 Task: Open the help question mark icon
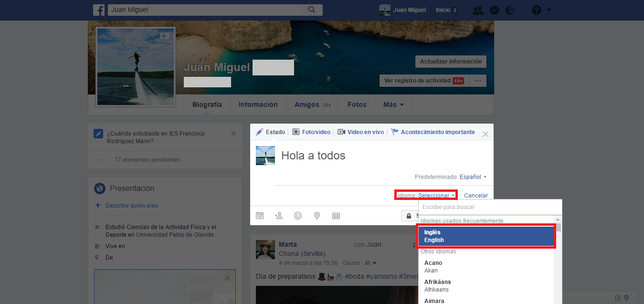pos(537,10)
